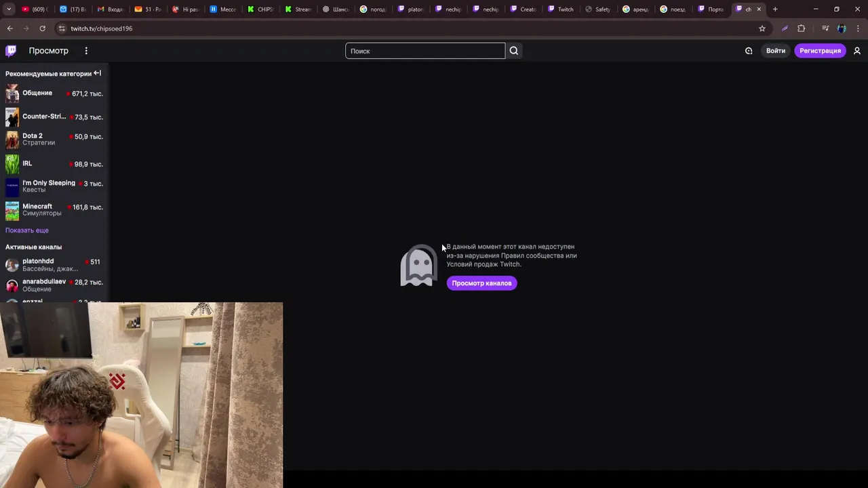Viewport: 868px width, 488px height.
Task: Switch to the погода Google tab
Action: coord(373,9)
